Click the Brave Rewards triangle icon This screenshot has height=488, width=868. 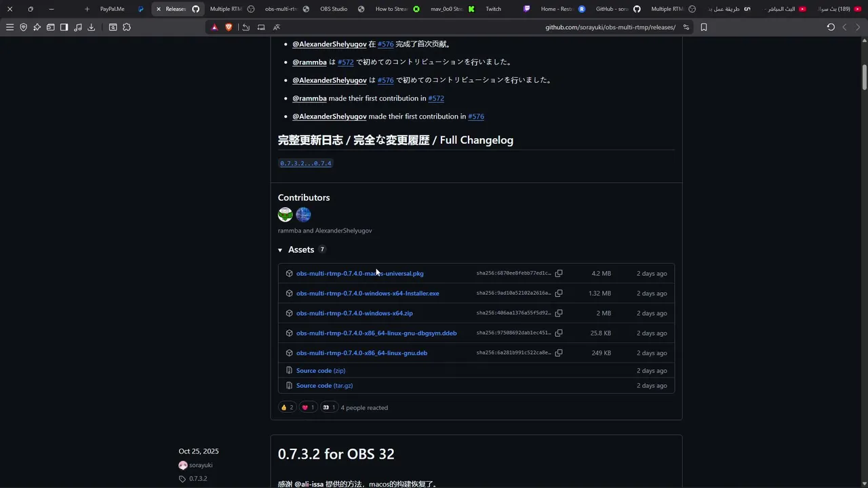[x=214, y=27]
